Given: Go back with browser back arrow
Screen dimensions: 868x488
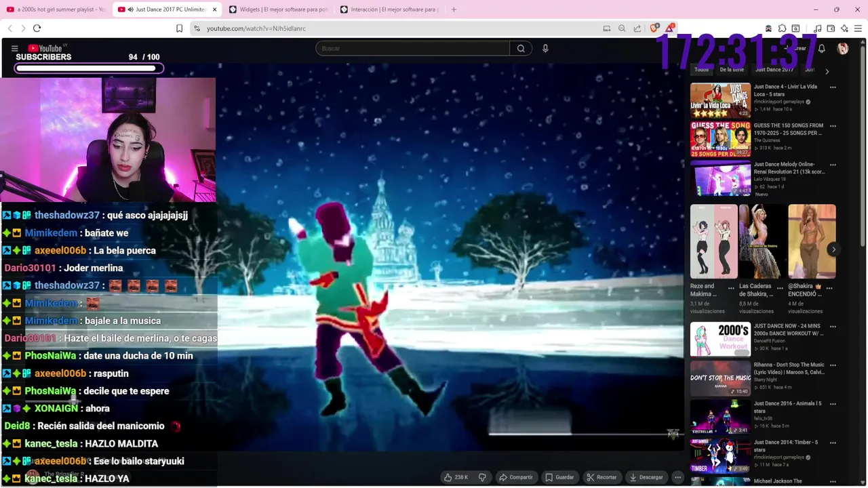Looking at the screenshot, I should [9, 28].
